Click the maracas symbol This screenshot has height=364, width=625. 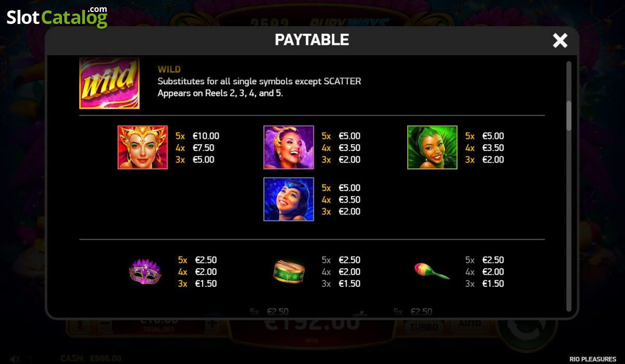pyautogui.click(x=432, y=271)
